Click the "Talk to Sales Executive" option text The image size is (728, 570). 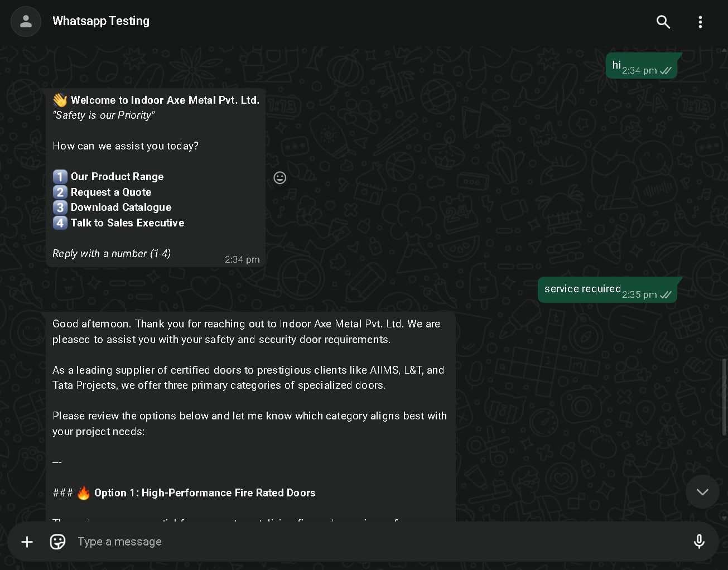pos(127,223)
